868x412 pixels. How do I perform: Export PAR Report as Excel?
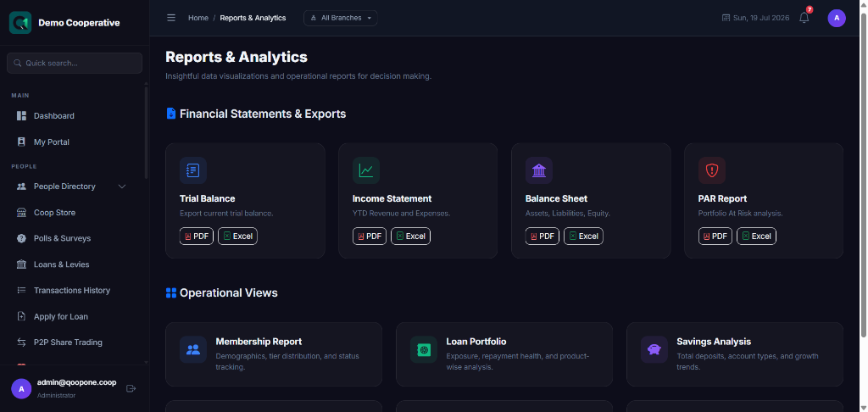(x=756, y=236)
